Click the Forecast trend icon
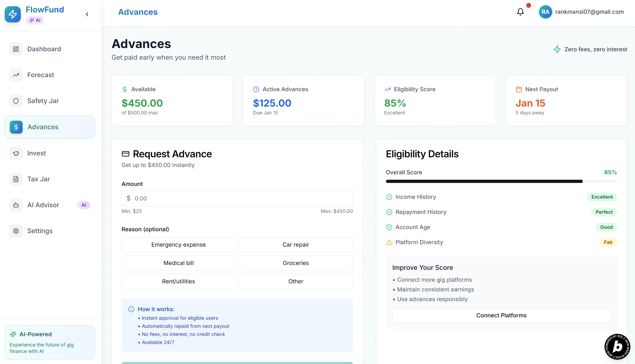Image resolution: width=635 pixels, height=364 pixels. coord(16,75)
